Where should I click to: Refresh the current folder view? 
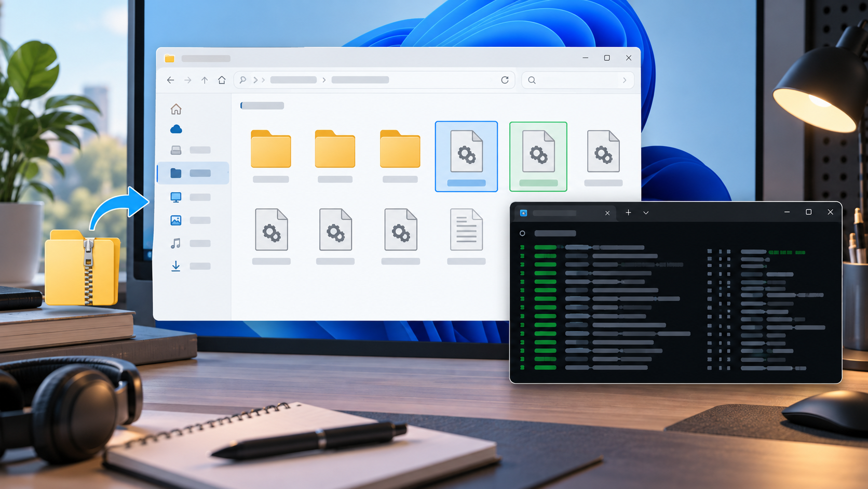click(x=505, y=80)
